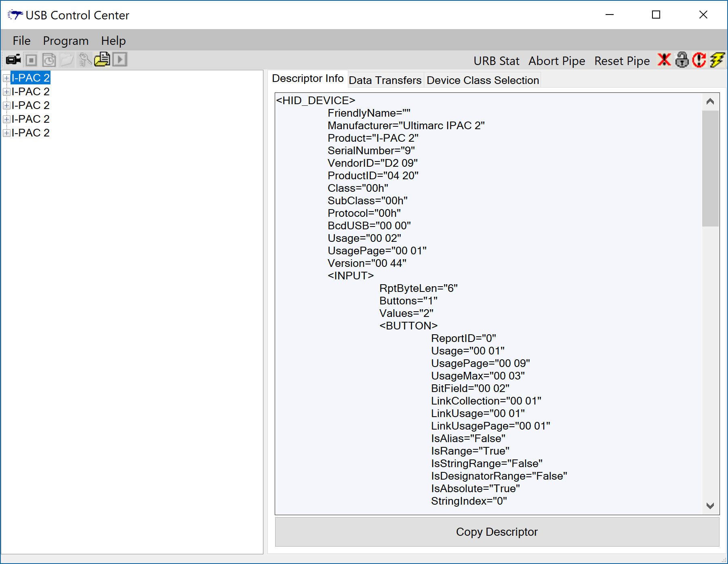Expand the fourth I-PAC 2 tree node
Image resolution: width=728 pixels, height=564 pixels.
coord(6,119)
